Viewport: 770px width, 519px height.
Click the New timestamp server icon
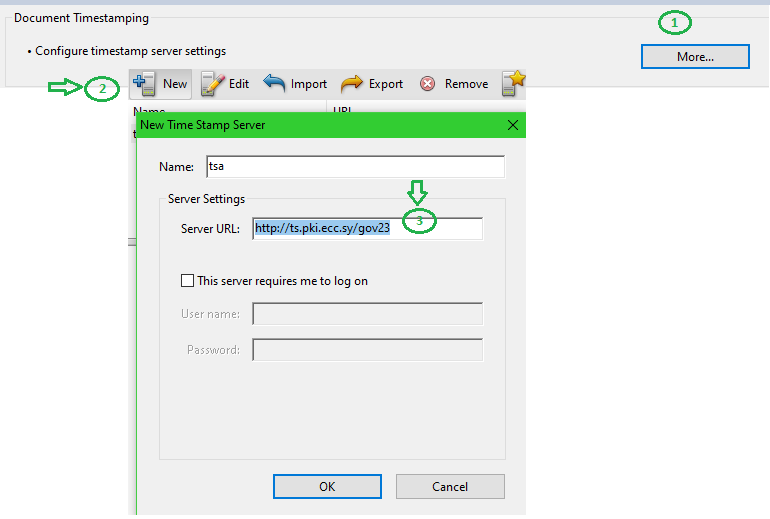coord(144,84)
